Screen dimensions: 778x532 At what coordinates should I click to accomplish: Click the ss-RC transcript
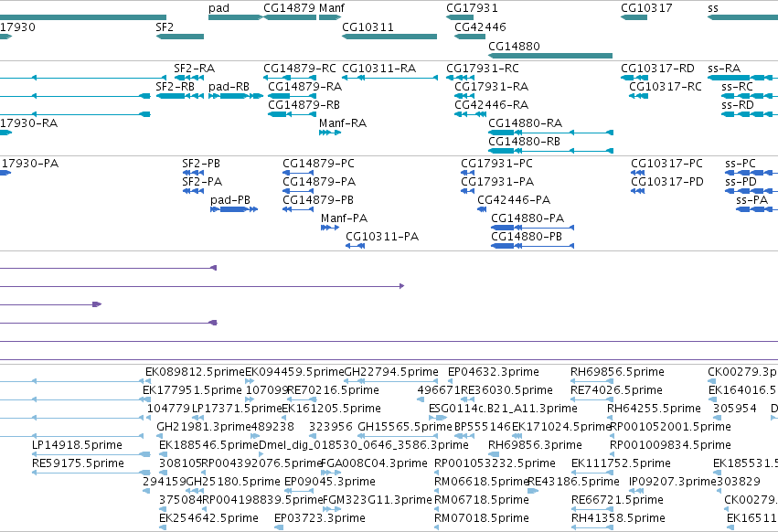point(750,96)
